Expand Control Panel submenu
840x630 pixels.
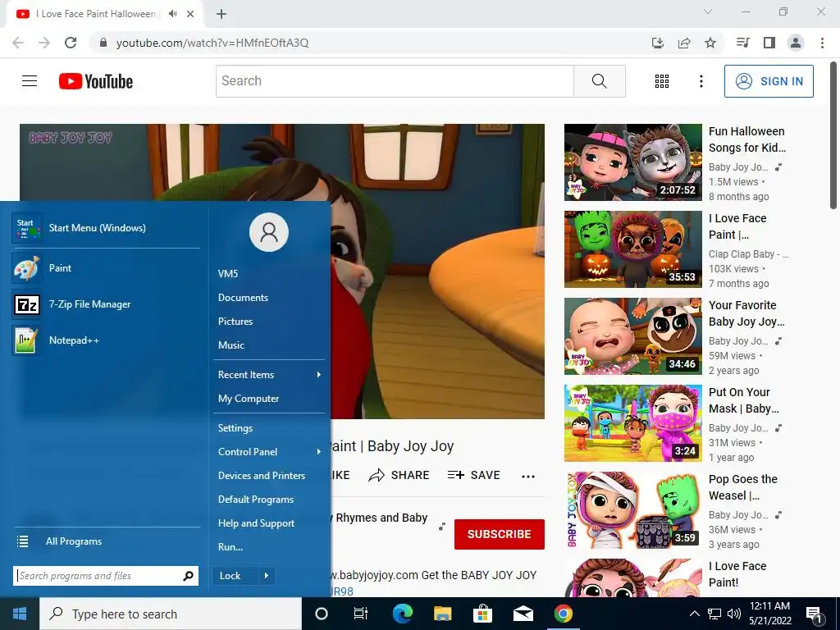[269, 452]
